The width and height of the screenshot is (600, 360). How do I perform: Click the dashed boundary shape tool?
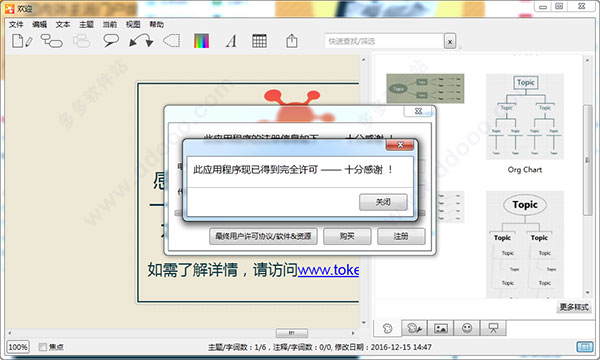tap(171, 41)
